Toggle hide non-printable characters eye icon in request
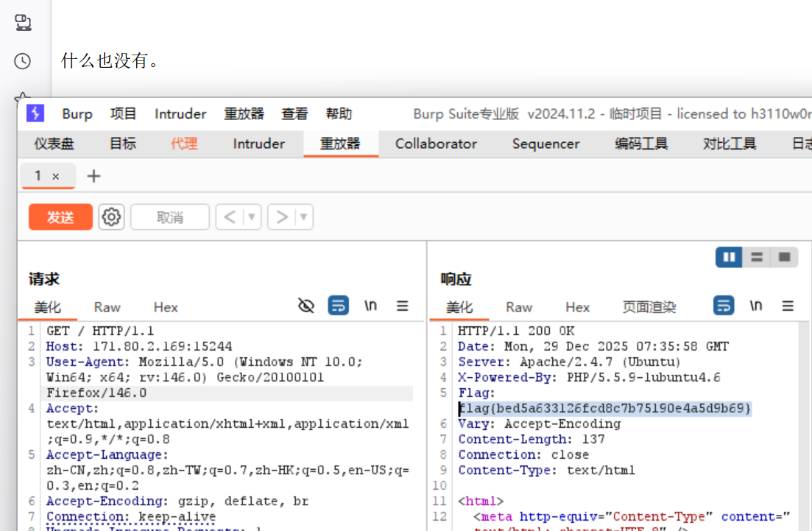The image size is (812, 531). point(306,306)
